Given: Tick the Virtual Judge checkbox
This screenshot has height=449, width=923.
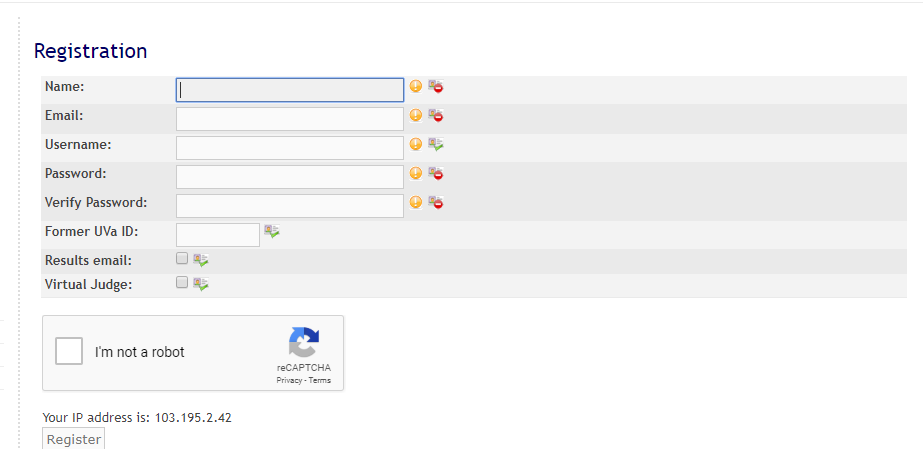Looking at the screenshot, I should pyautogui.click(x=182, y=282).
